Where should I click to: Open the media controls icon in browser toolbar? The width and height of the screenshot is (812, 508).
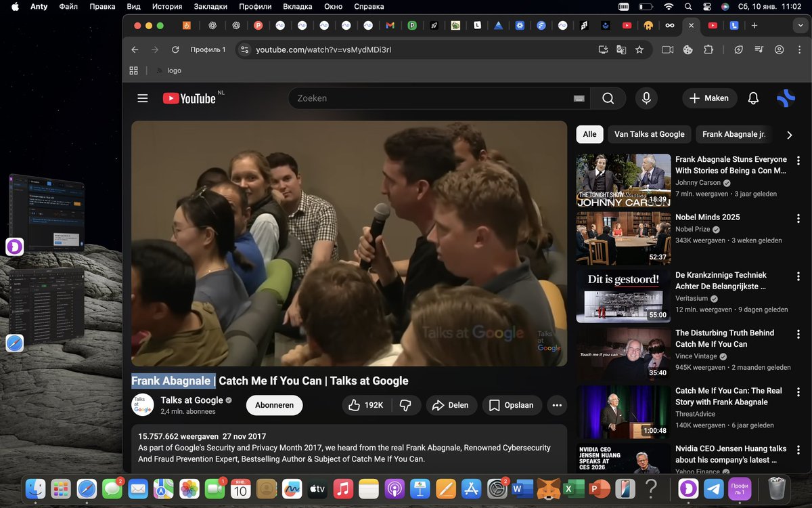759,49
